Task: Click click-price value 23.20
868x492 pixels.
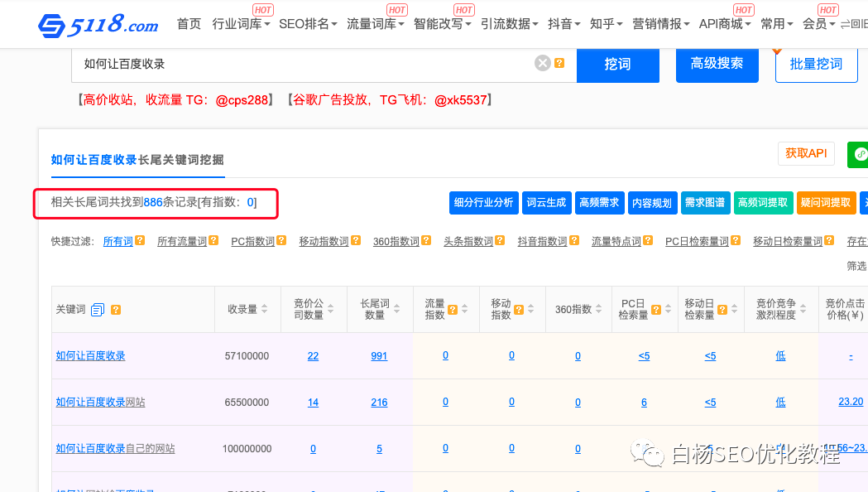Action: [851, 402]
